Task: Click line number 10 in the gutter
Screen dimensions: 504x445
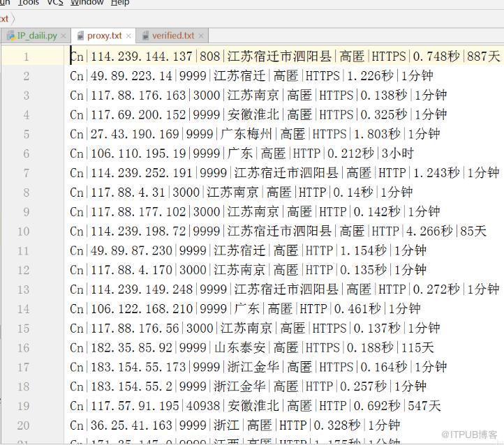Action: pyautogui.click(x=24, y=232)
